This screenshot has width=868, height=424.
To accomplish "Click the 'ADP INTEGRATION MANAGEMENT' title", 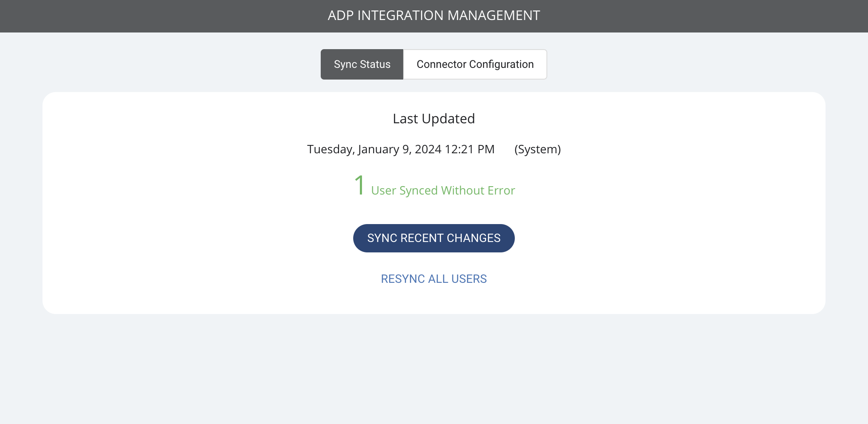I will 434,15.
